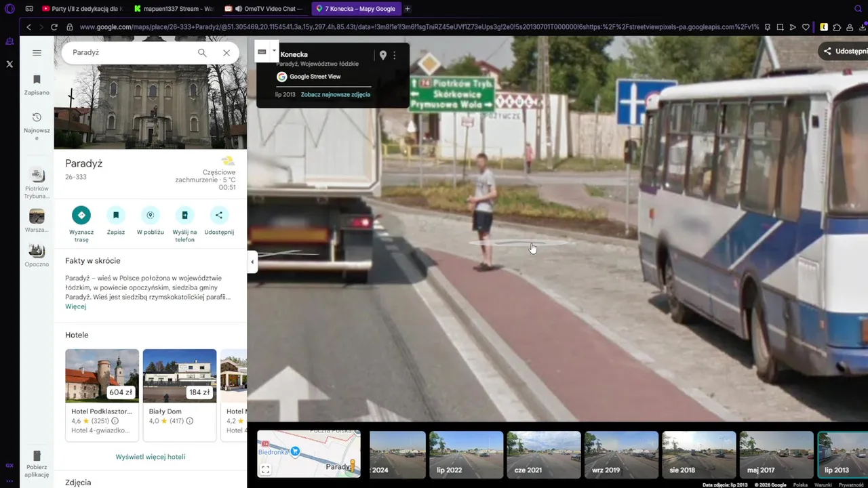Click Biedronka marker on minimap

[x=295, y=451]
